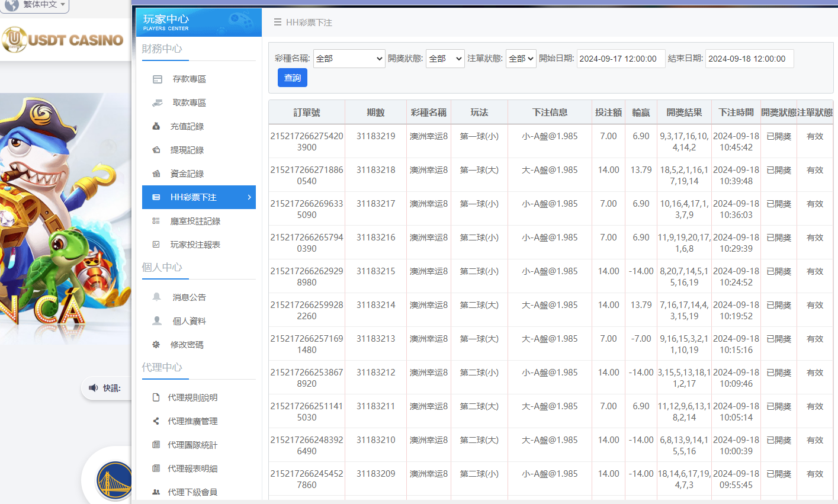
Task: Open the 注單狀態 bet status dropdown
Action: tap(521, 59)
